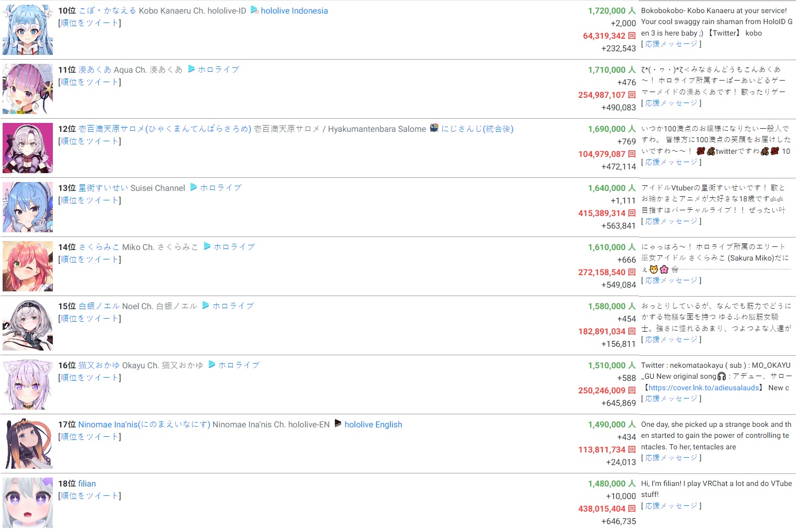The width and height of the screenshot is (801, 532).
Task: Open the ホロライブ link for rank 13
Action: click(x=221, y=188)
